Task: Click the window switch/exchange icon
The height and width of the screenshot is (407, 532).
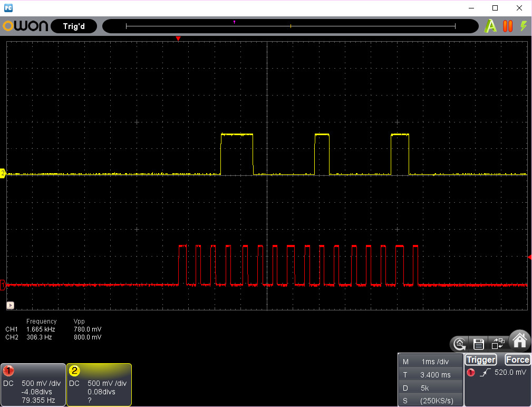Action: click(498, 344)
